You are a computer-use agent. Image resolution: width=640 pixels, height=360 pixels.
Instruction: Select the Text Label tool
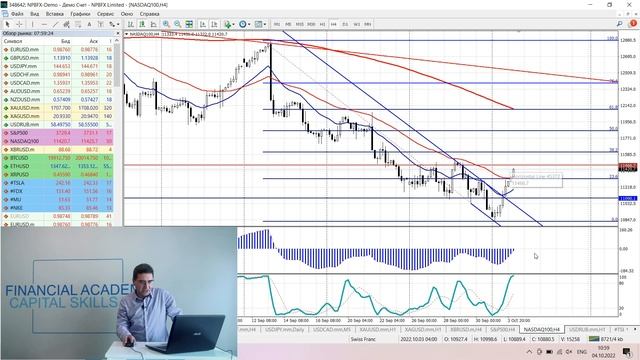coord(100,24)
